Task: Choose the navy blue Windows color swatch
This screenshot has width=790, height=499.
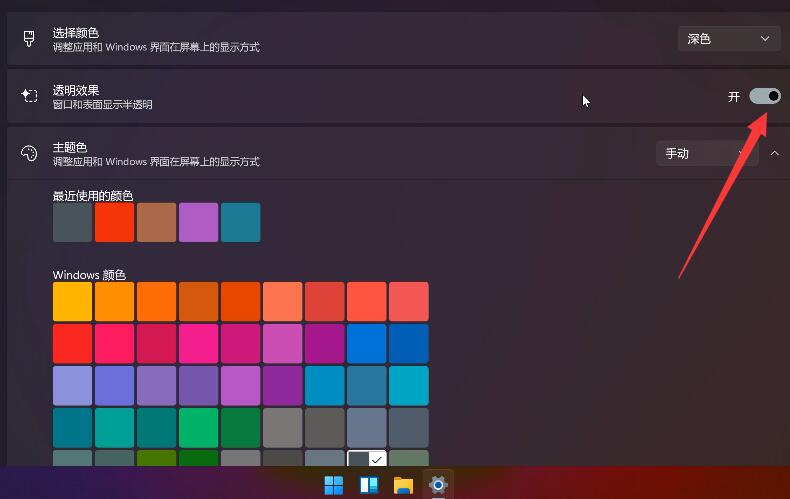Action: point(409,344)
